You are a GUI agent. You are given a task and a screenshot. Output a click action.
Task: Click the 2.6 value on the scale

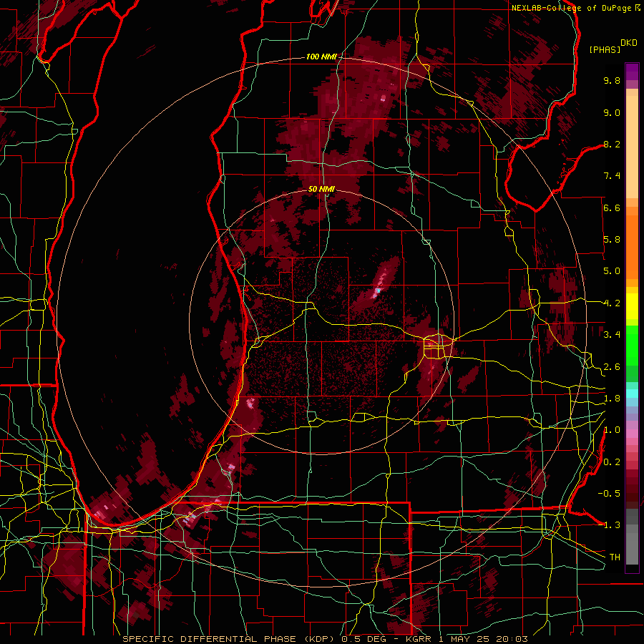612,367
